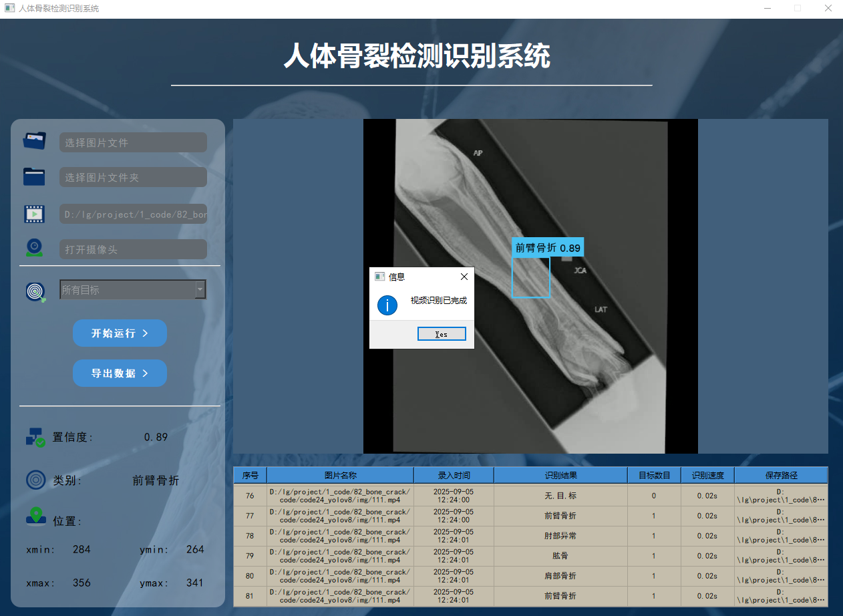Click the blue info icon in dialog
Image resolution: width=843 pixels, height=616 pixels.
387,305
